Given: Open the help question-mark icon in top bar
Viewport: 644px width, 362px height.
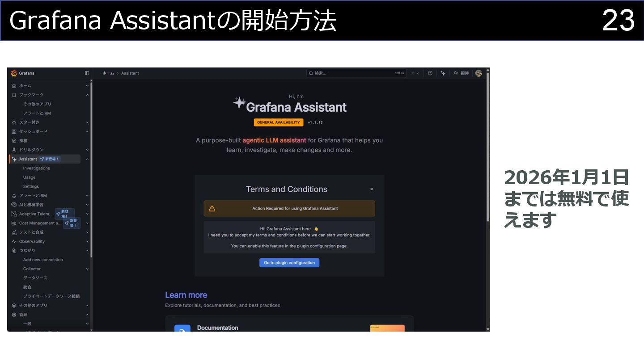Looking at the screenshot, I should coord(430,73).
